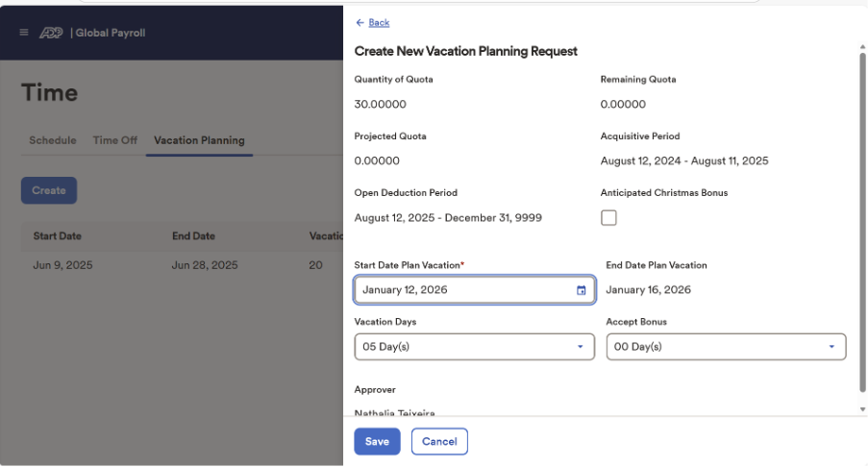
Task: Click the ADP logo
Action: pyautogui.click(x=51, y=33)
